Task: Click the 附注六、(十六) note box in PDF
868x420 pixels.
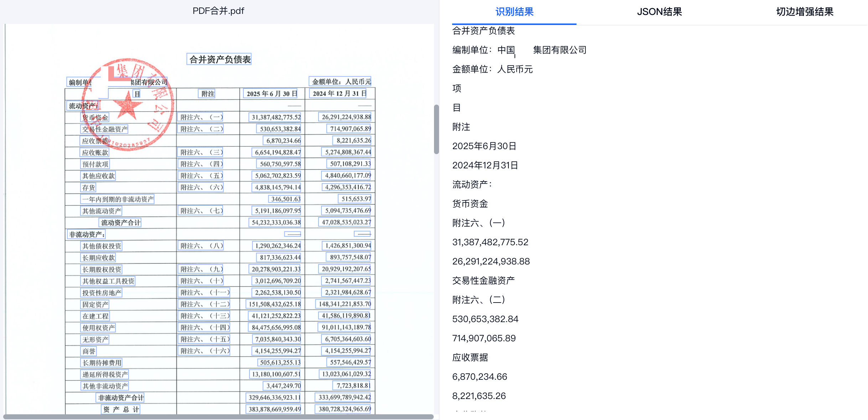Action: click(x=205, y=351)
